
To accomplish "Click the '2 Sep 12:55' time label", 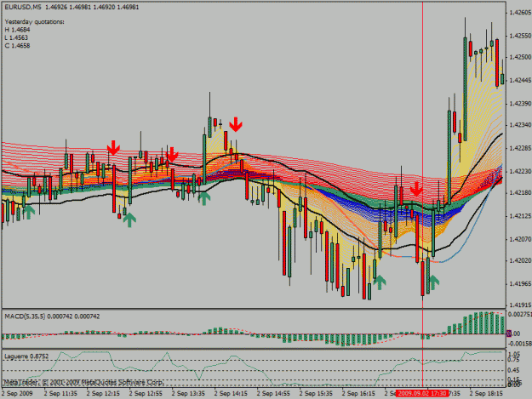I will pyautogui.click(x=146, y=393).
